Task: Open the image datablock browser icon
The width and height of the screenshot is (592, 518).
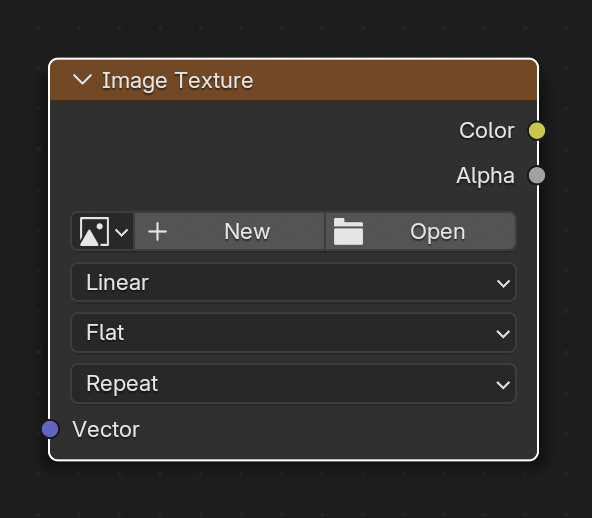Action: 102,231
